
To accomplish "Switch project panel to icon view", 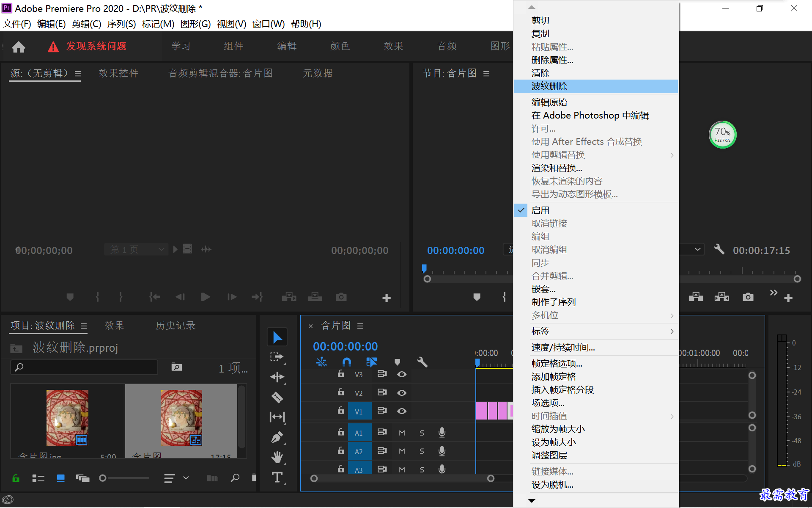I will pyautogui.click(x=60, y=478).
